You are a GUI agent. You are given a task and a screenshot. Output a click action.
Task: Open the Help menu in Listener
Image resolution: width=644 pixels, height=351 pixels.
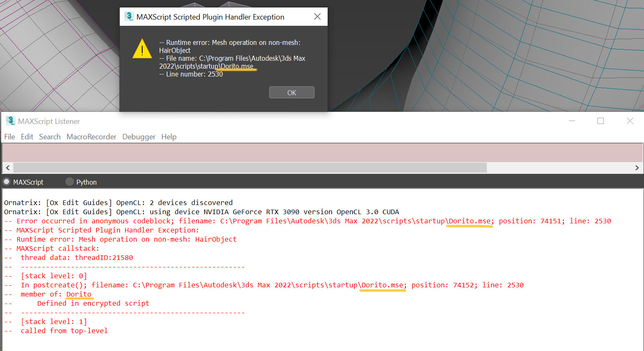point(169,137)
